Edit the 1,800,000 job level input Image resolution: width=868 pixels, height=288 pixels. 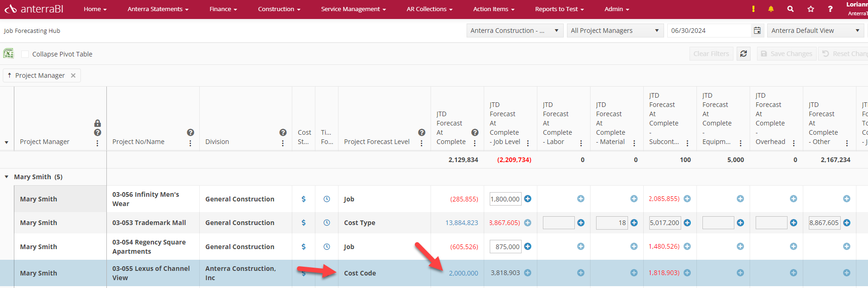(x=505, y=199)
